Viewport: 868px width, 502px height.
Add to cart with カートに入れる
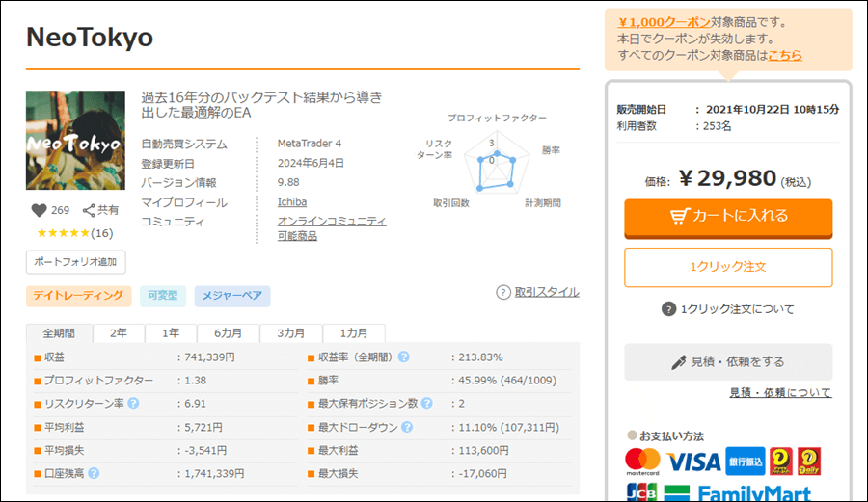click(728, 217)
